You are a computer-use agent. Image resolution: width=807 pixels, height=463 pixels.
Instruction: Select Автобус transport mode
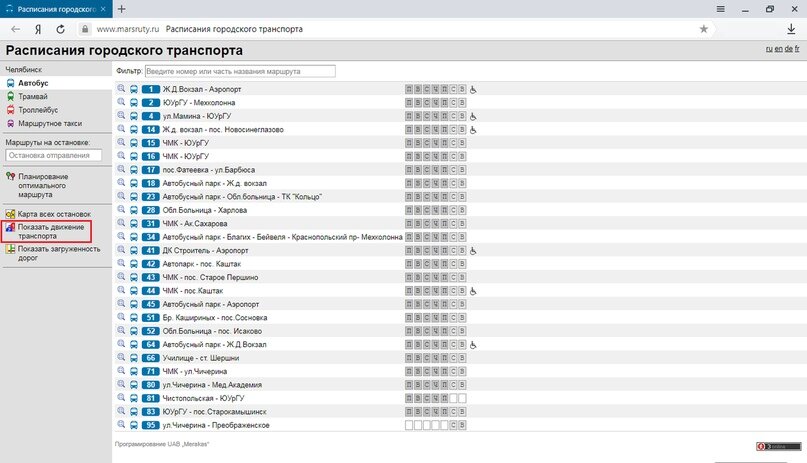coord(33,83)
